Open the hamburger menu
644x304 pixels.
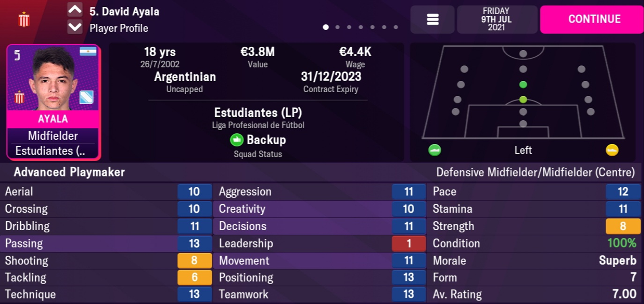coord(432,19)
